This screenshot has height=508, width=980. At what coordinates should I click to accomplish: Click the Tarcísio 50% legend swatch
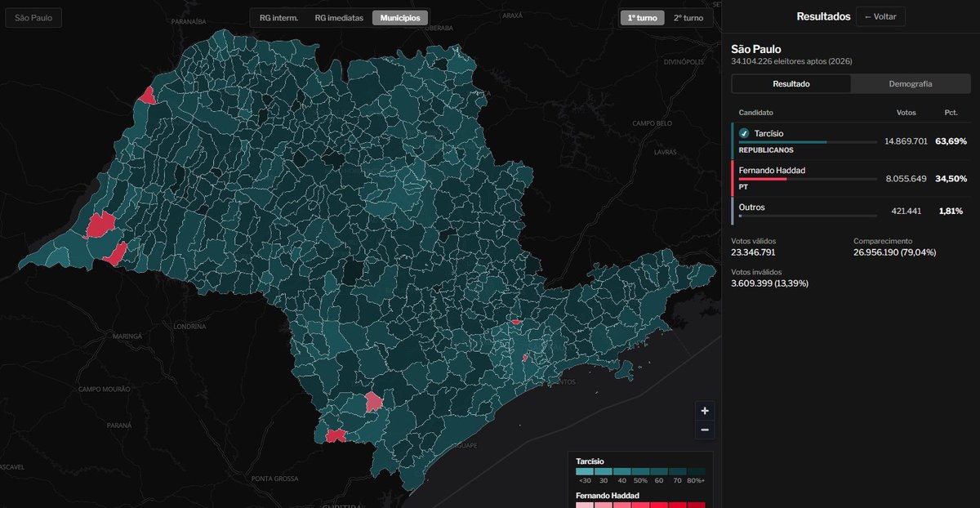point(640,472)
